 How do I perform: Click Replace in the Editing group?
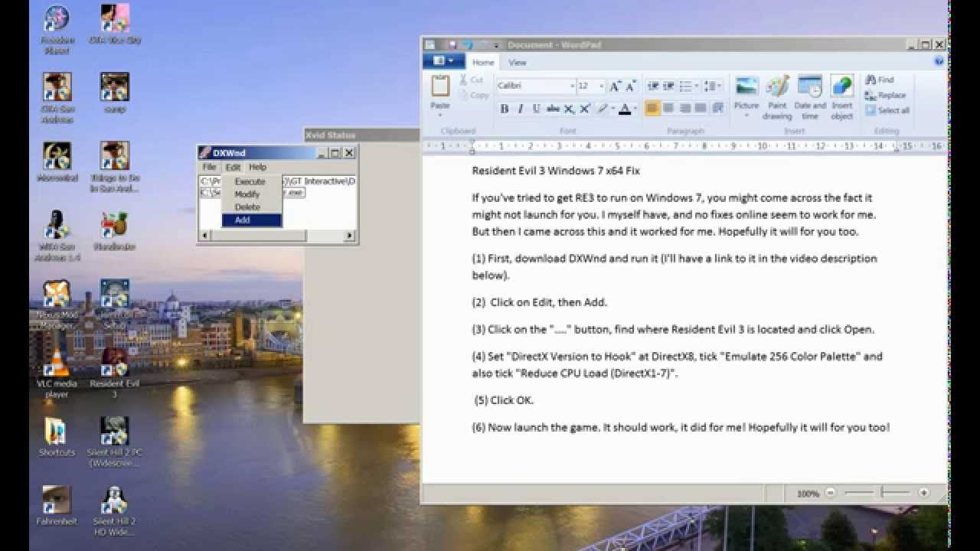pos(885,95)
